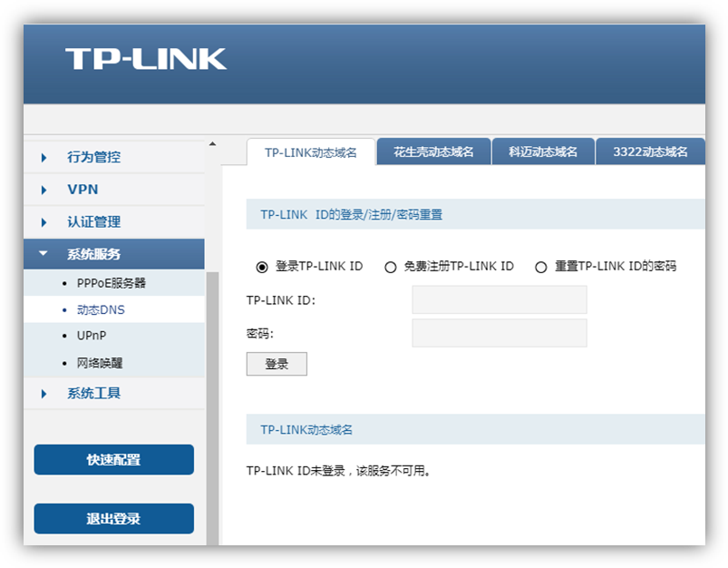Click the 退出登录 logout button
Image resolution: width=728 pixels, height=568 pixels.
tap(113, 518)
